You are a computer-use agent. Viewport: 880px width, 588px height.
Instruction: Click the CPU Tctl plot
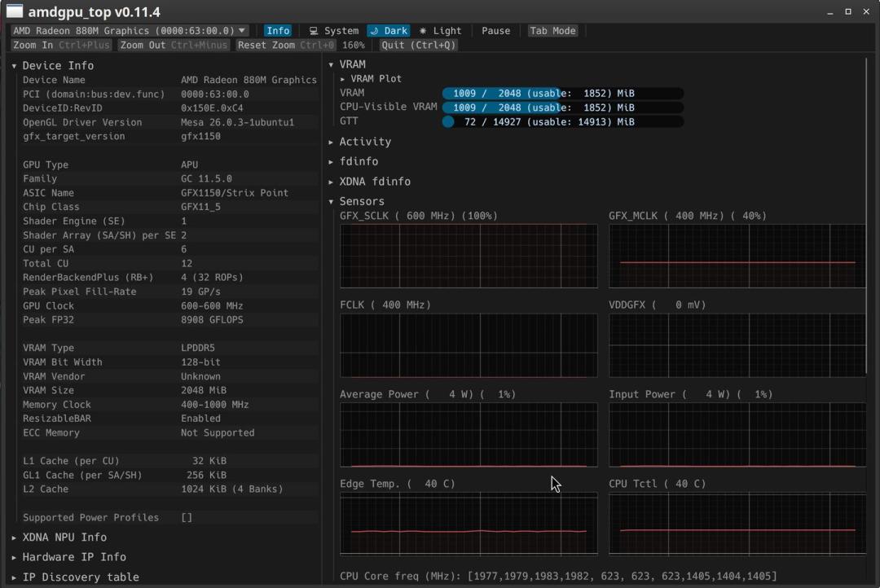point(737,524)
